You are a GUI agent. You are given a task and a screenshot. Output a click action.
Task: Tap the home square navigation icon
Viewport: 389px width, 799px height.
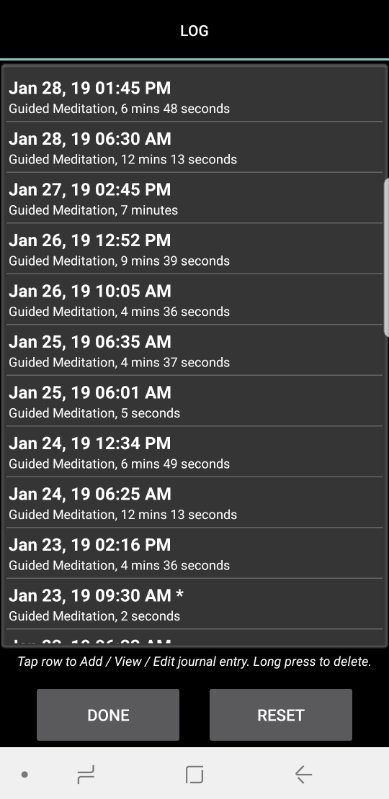pos(194,775)
